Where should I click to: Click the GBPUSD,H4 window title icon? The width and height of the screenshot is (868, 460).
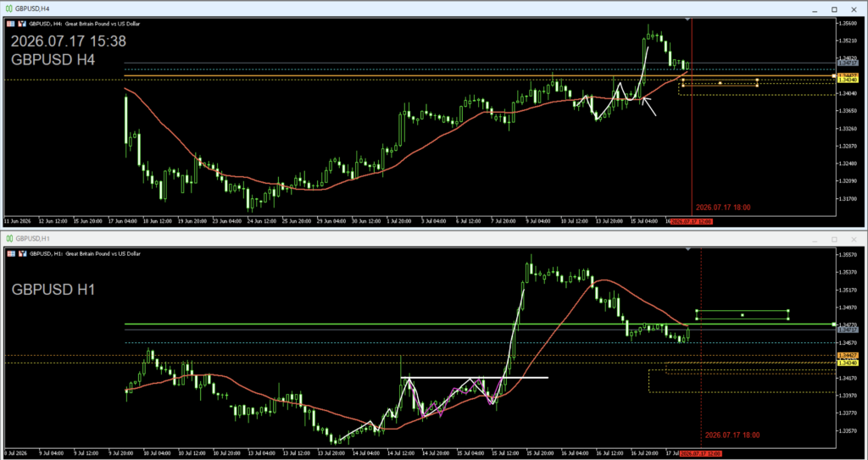click(9, 8)
